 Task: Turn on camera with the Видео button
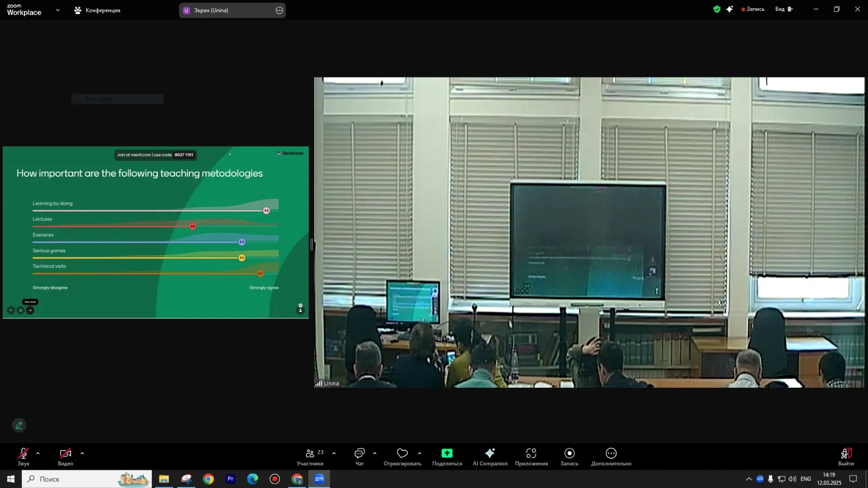pyautogui.click(x=65, y=456)
